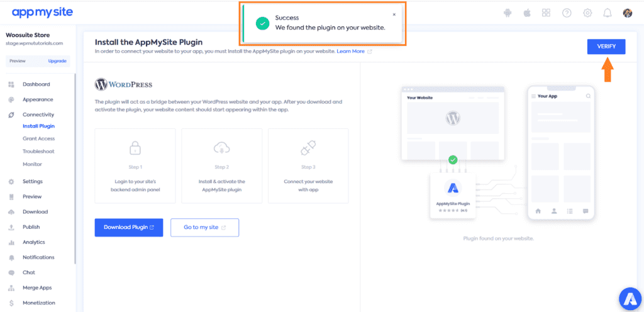
Task: Click the Publish upload icon
Action: 11,227
